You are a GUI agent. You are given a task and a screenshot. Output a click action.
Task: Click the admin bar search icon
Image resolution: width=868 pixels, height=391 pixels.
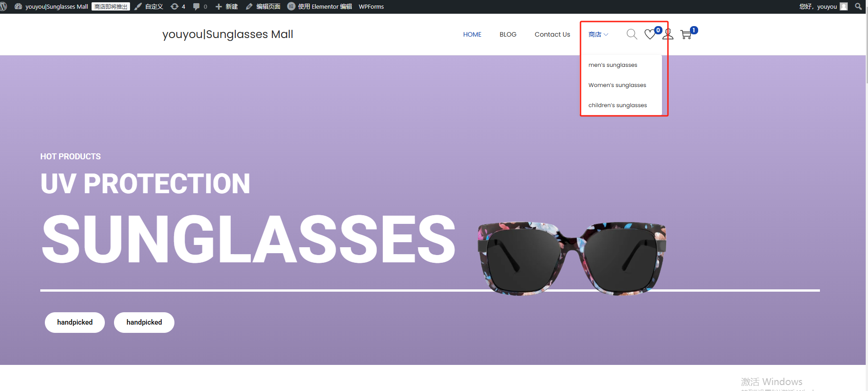click(x=858, y=6)
